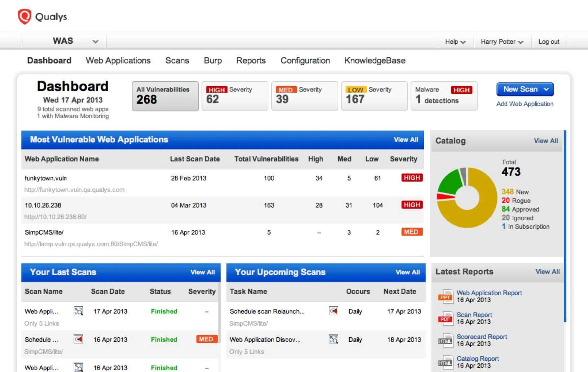Click the scan icon beside Schedule scan Relaunch task
This screenshot has height=372, width=588.
(x=334, y=311)
